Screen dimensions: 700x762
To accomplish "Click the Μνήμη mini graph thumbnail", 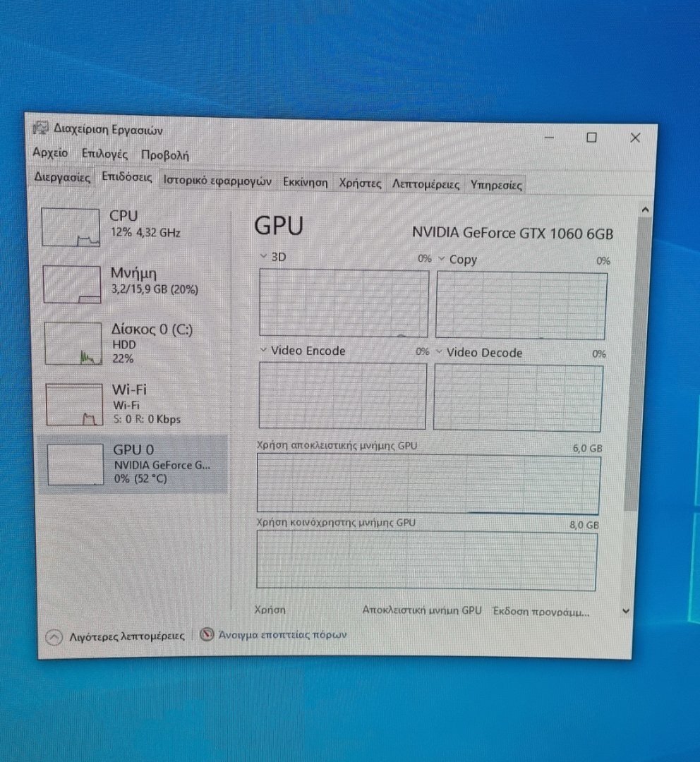I will [x=72, y=284].
